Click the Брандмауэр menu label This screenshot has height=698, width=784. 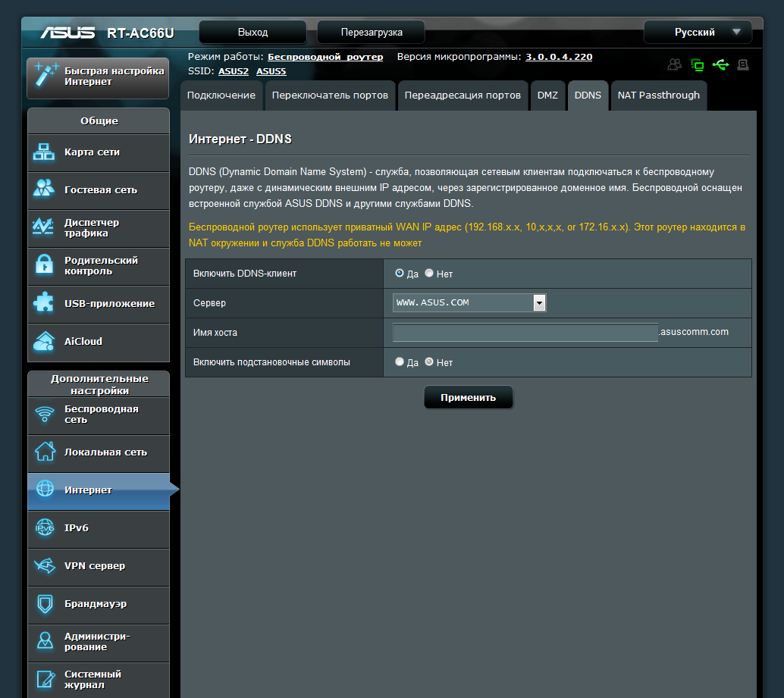point(96,603)
